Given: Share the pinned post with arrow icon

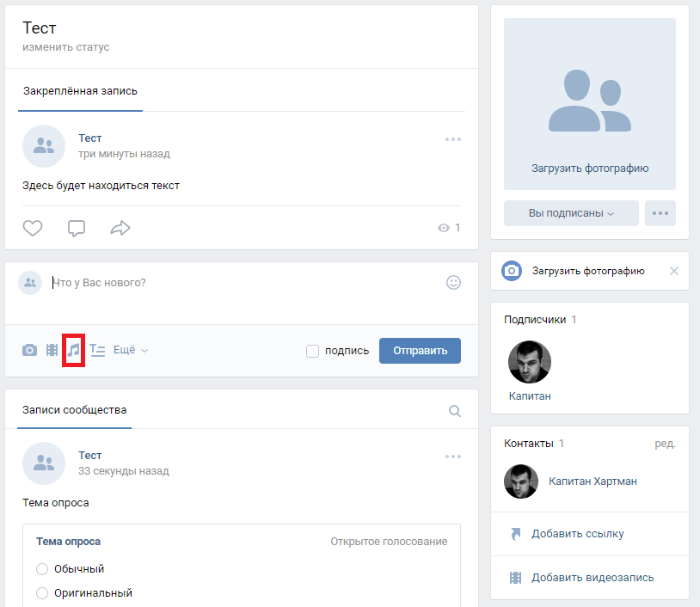Looking at the screenshot, I should coord(120,228).
